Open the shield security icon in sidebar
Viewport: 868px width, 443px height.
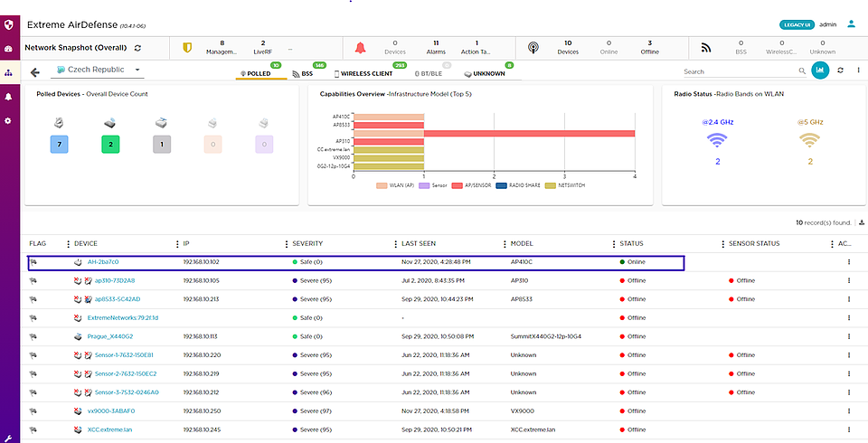(x=8, y=25)
